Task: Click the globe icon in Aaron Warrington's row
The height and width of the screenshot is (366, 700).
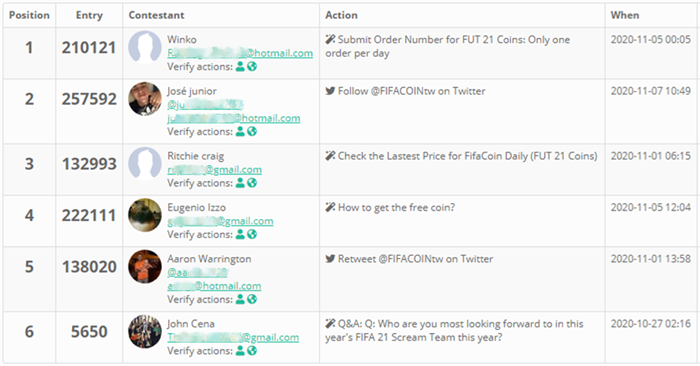Action: pos(252,299)
